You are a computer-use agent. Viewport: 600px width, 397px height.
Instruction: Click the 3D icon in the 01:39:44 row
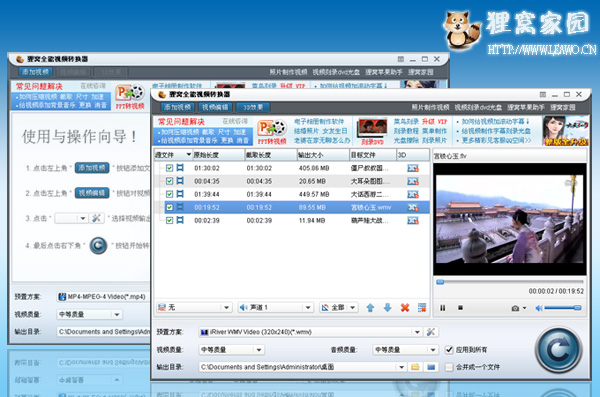point(412,194)
